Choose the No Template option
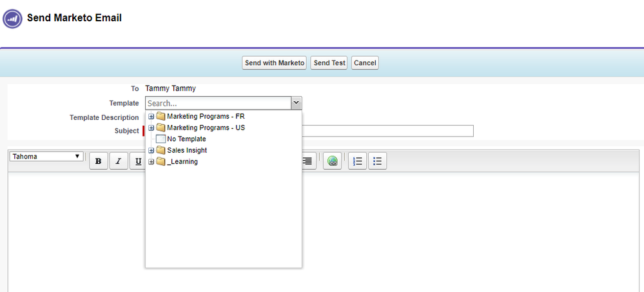This screenshot has height=292, width=644. coord(186,139)
